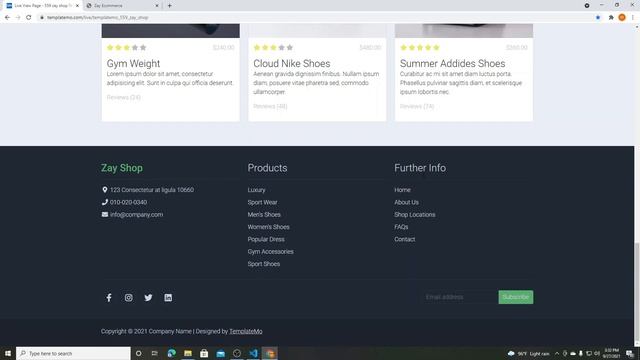This screenshot has width=640, height=360.
Task: Click the taskbar clock and date
Action: 611,353
